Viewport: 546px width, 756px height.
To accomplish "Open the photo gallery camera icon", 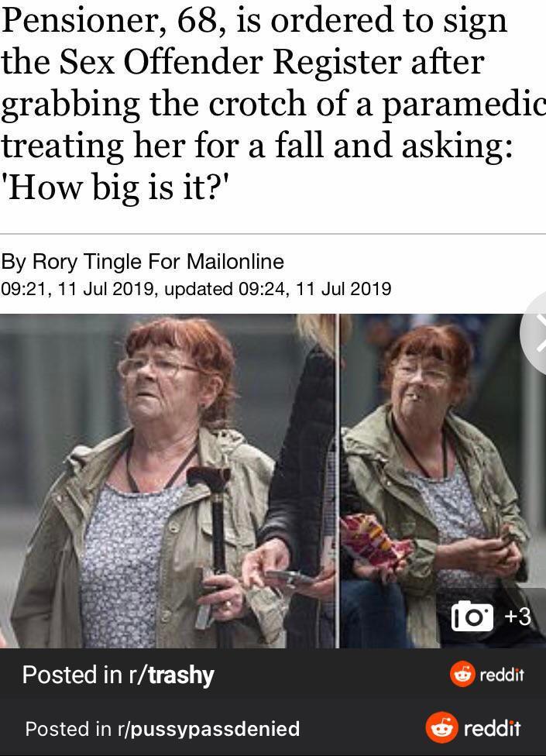I will click(472, 616).
